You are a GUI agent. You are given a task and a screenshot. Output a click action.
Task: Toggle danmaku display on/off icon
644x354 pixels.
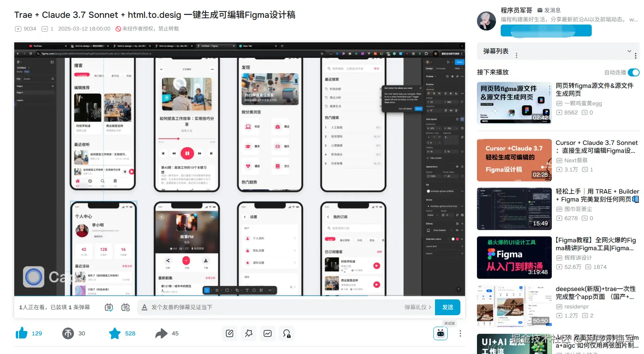(109, 307)
